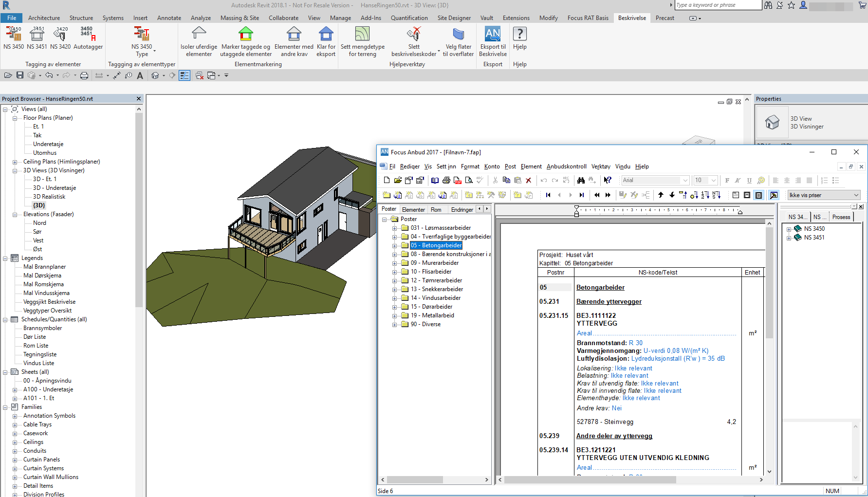Click the 3D View type thumbnail in Properties
868x497 pixels.
coord(772,122)
